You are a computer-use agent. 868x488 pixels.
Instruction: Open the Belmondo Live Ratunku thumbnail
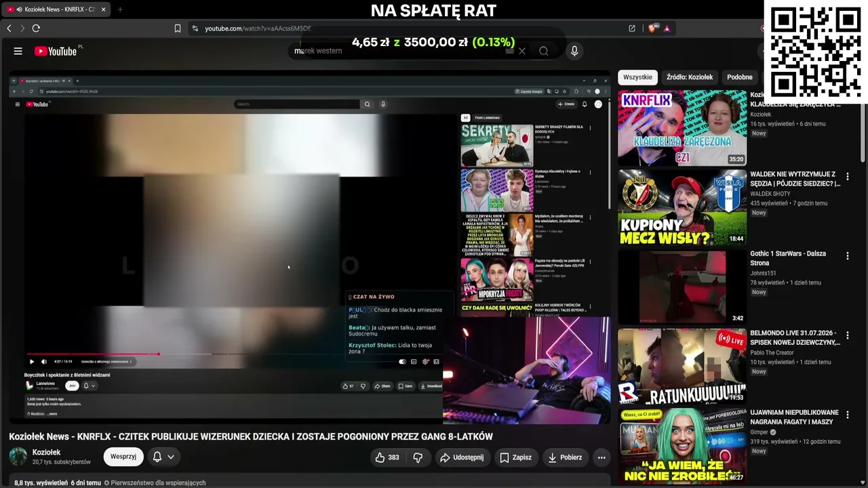[682, 366]
